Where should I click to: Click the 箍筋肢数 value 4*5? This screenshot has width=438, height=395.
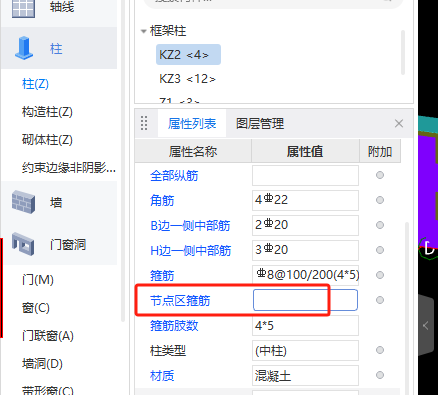[305, 325]
